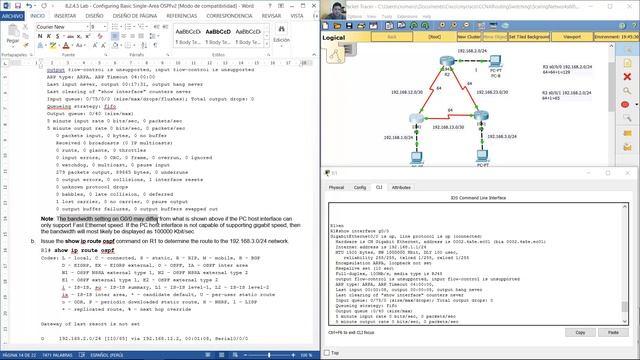Switch to REFERENCIAS ribbon tab

[x=182, y=16]
